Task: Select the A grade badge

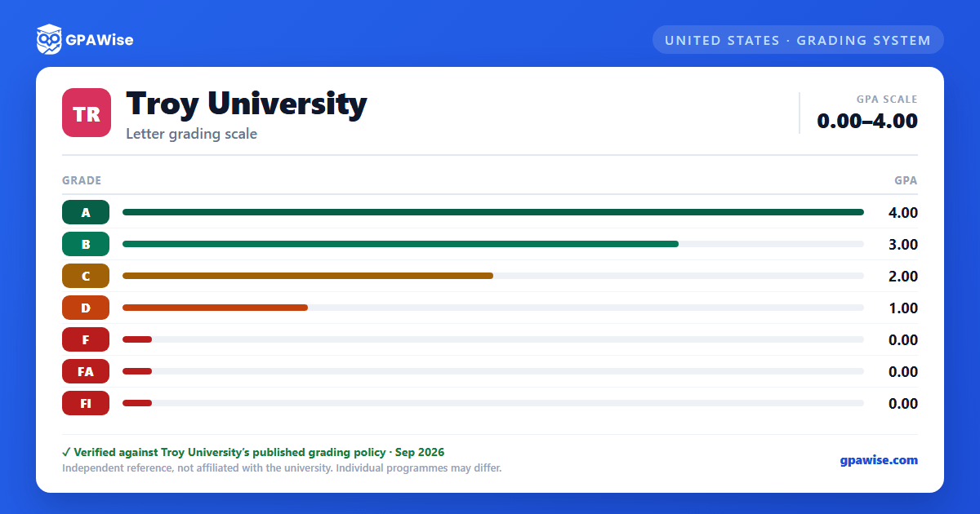Action: (86, 212)
